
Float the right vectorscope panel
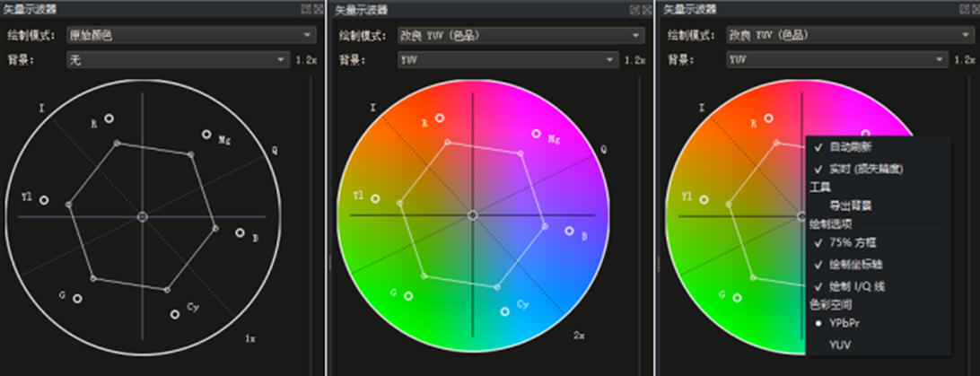coord(962,9)
